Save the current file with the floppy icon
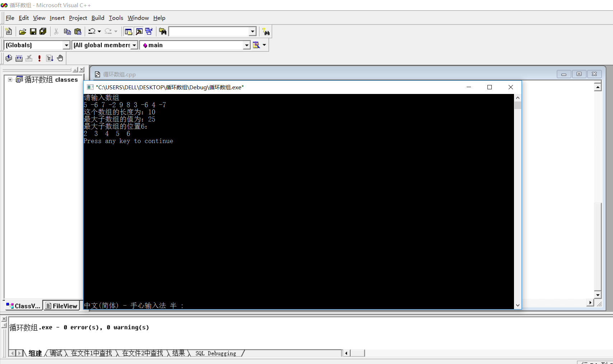This screenshot has width=613, height=364. [x=33, y=32]
